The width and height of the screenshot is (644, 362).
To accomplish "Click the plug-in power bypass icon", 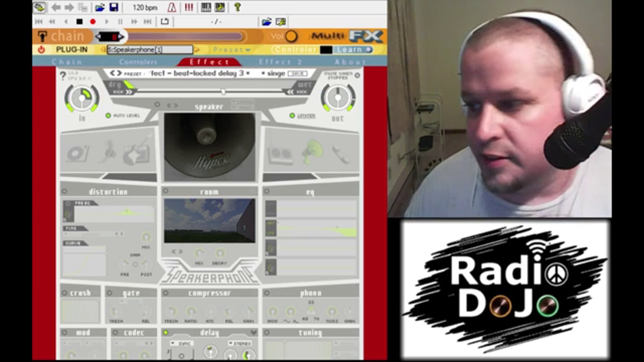I will coord(41,50).
